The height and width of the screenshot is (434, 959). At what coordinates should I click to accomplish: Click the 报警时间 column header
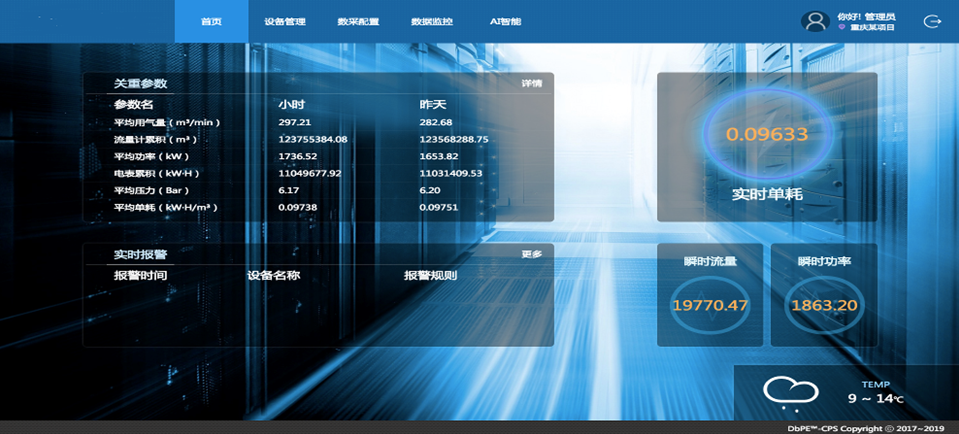(140, 275)
